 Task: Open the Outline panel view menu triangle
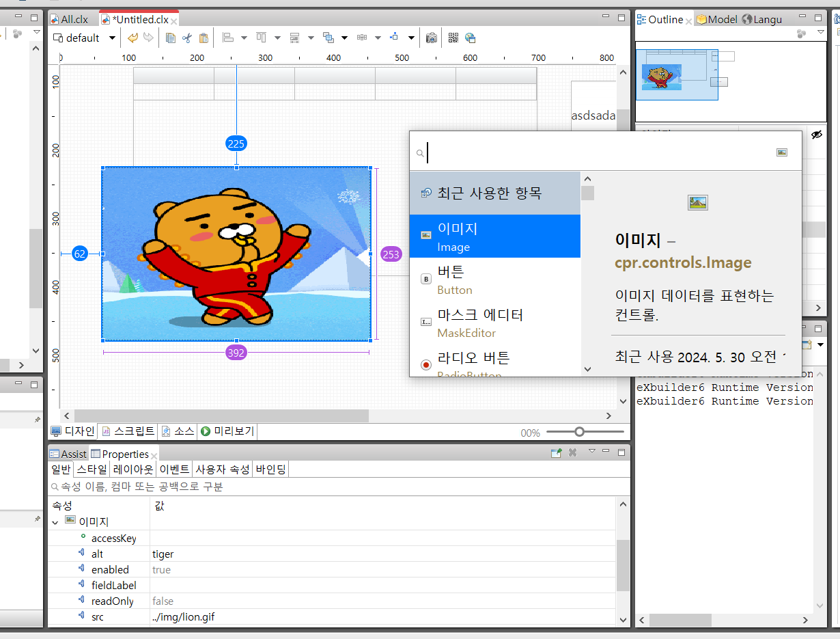pyautogui.click(x=822, y=33)
